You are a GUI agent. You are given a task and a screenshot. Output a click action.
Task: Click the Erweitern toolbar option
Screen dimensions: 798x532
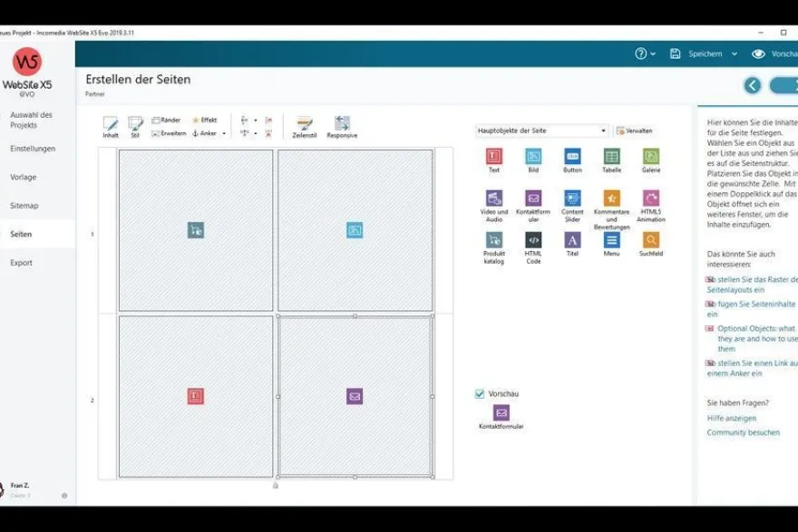click(x=169, y=133)
